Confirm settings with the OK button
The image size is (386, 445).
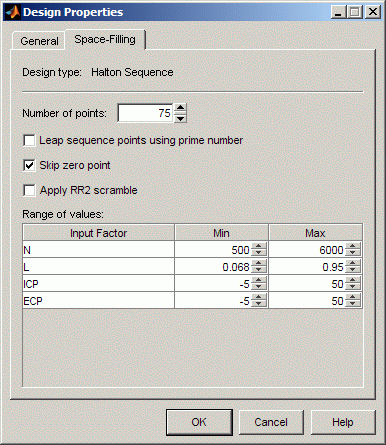coord(199,422)
